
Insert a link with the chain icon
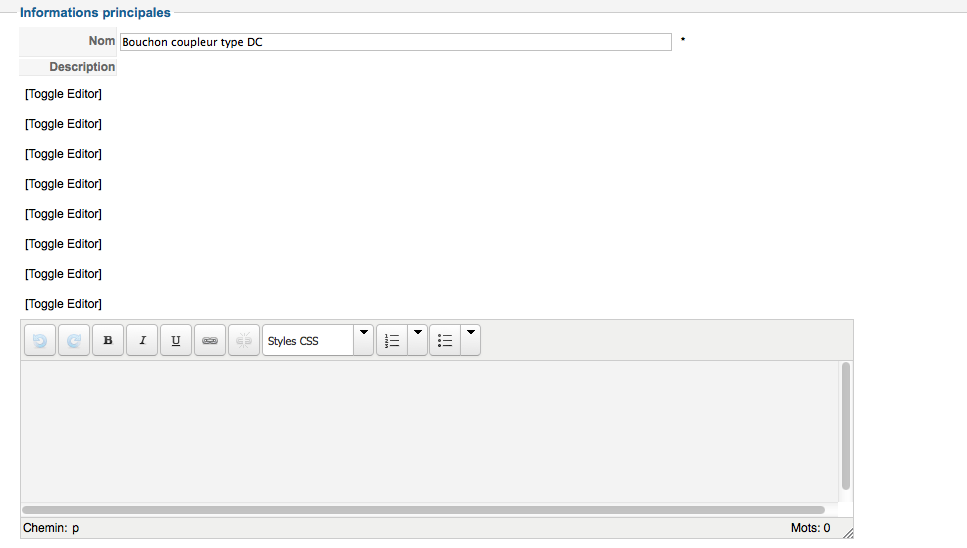point(210,340)
